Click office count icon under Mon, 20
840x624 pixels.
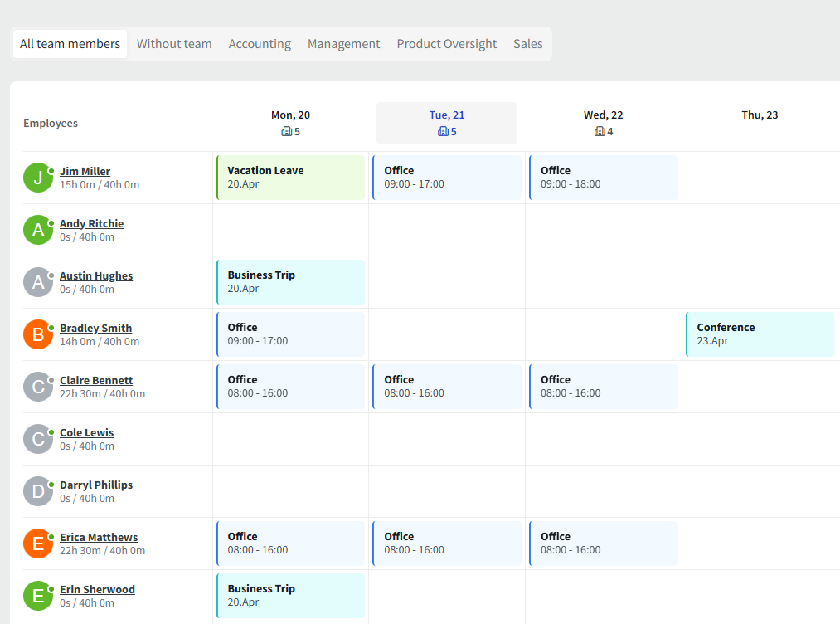(286, 132)
